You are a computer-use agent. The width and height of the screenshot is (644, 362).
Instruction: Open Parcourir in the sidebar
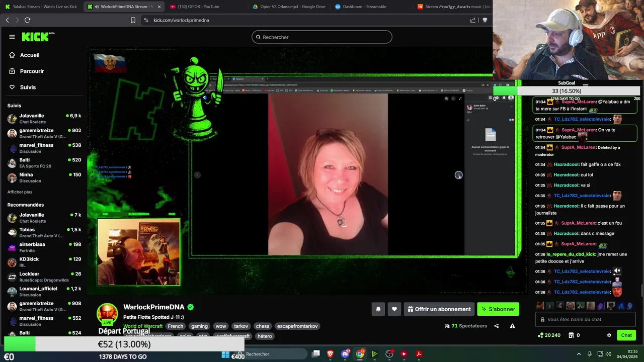[x=27, y=71]
